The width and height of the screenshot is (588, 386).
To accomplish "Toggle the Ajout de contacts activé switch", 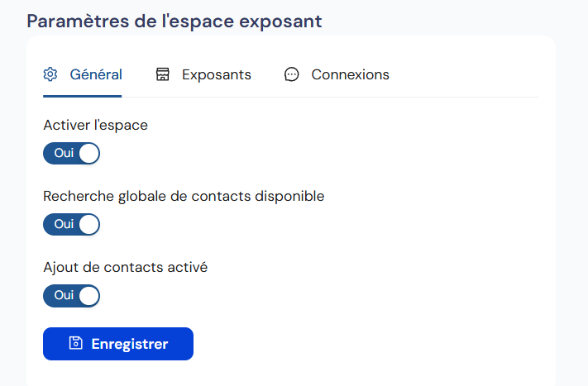I will coord(71,295).
